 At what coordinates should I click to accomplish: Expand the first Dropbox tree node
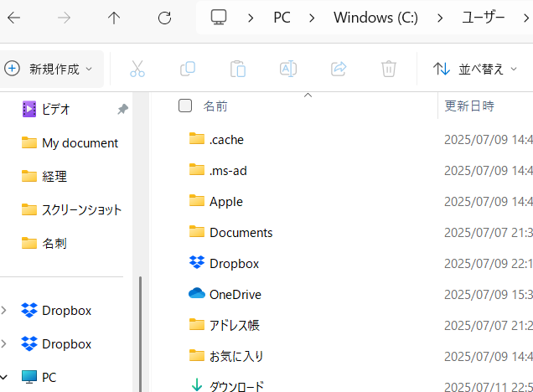[5, 311]
